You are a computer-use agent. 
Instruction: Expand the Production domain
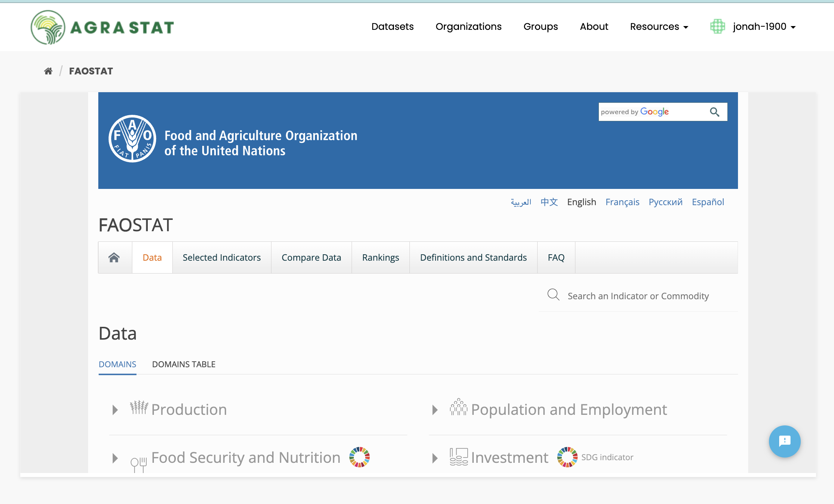pyautogui.click(x=115, y=410)
